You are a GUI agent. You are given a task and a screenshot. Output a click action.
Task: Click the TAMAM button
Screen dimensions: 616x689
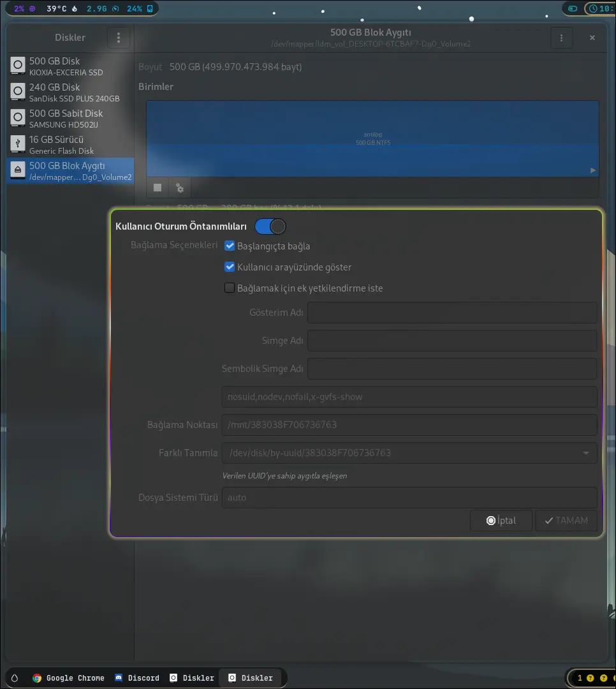tap(566, 521)
